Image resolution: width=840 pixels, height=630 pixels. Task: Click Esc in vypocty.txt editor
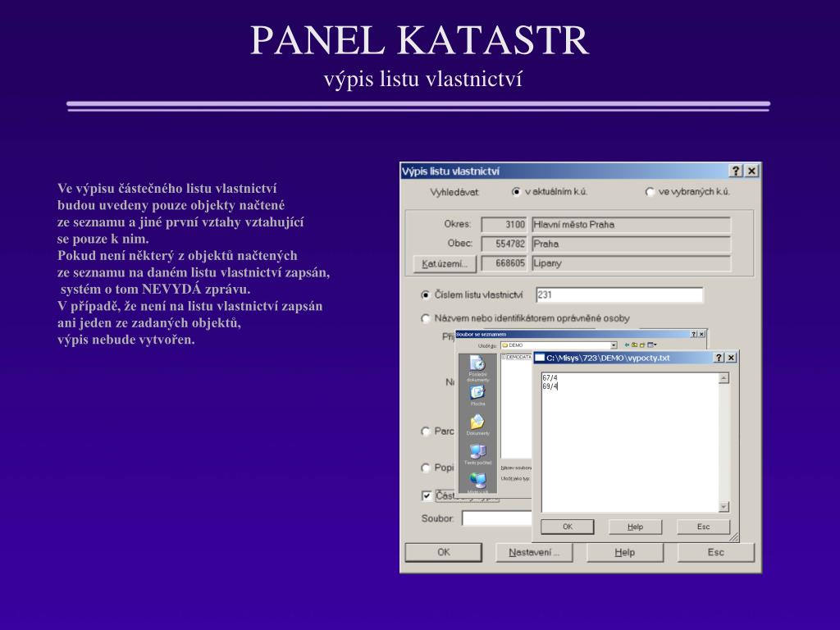[x=703, y=527]
